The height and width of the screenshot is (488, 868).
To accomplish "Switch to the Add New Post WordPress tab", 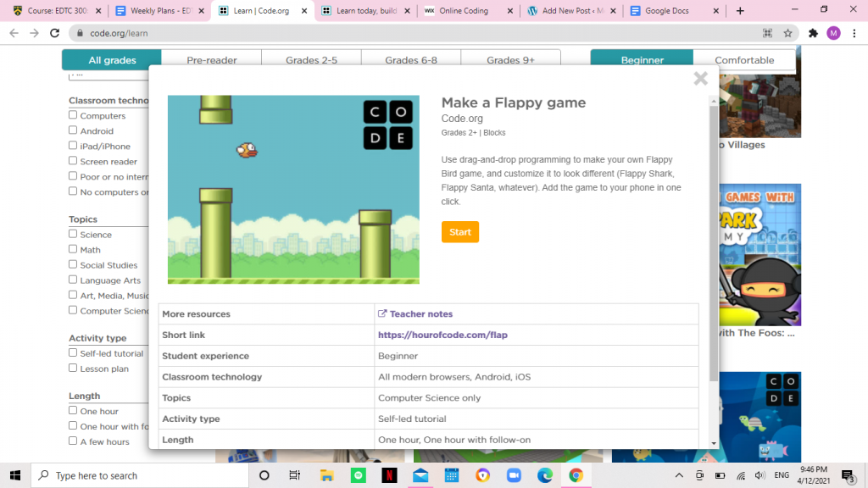I will click(x=571, y=10).
